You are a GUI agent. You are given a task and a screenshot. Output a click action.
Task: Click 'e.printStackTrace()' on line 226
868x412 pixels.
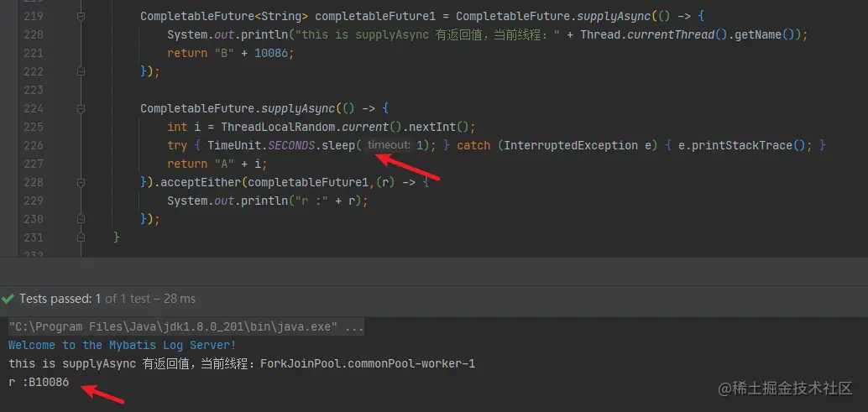click(x=742, y=145)
